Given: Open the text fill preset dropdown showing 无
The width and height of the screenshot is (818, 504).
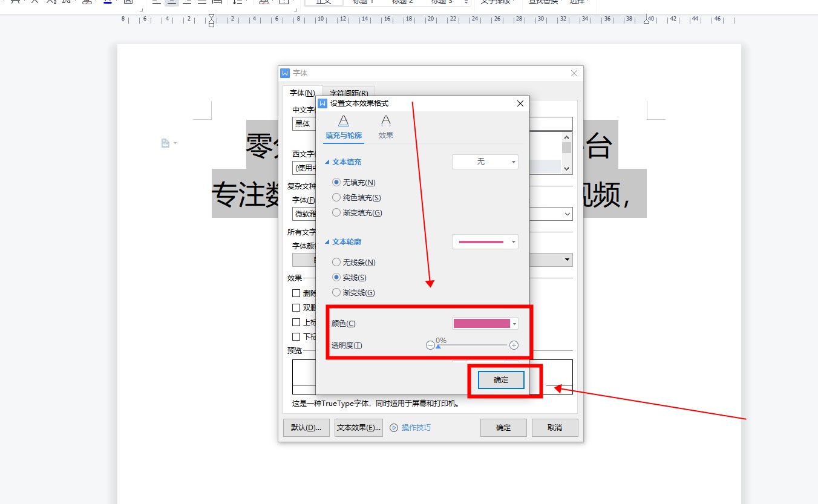Looking at the screenshot, I should [485, 162].
